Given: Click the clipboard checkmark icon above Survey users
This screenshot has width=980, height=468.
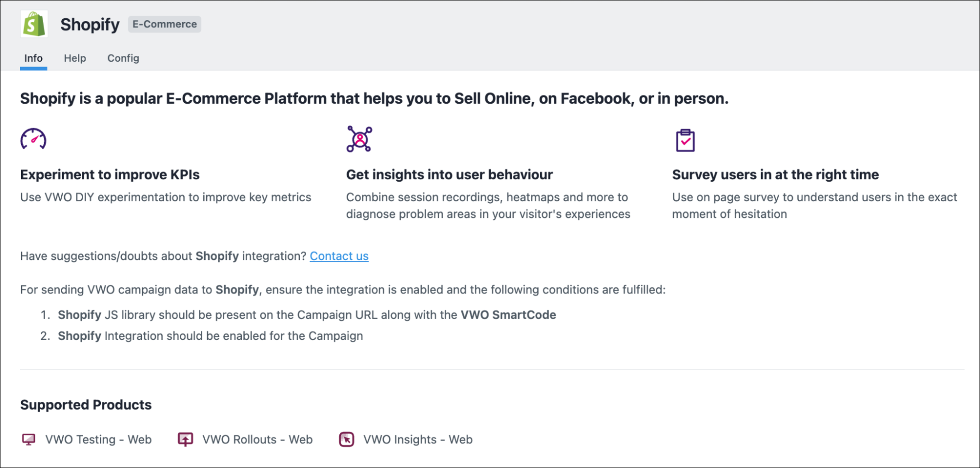Looking at the screenshot, I should pyautogui.click(x=685, y=140).
